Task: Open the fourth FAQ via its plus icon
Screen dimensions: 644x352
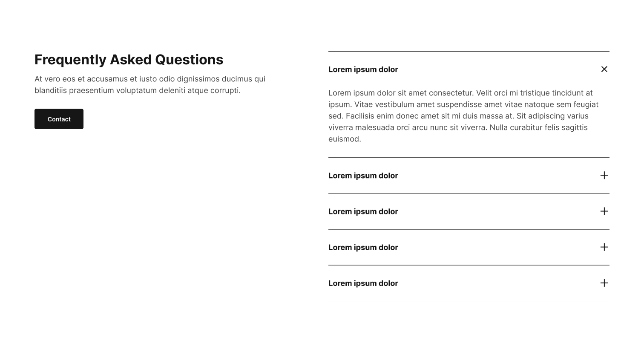Action: pos(604,247)
